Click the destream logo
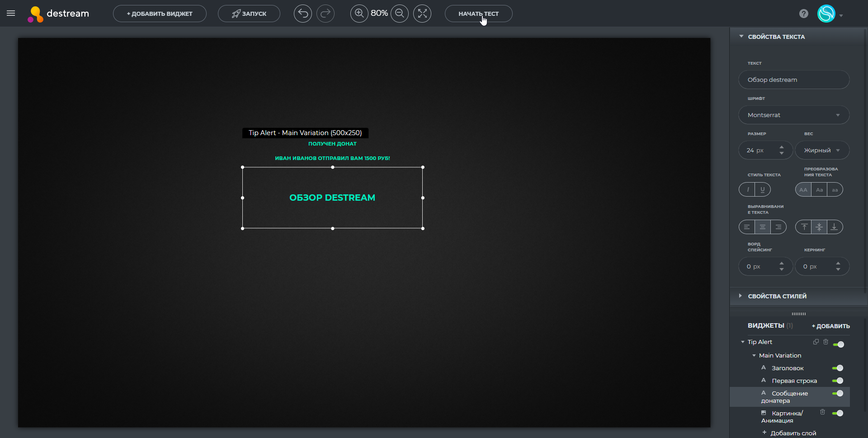The width and height of the screenshot is (868, 438). point(58,14)
